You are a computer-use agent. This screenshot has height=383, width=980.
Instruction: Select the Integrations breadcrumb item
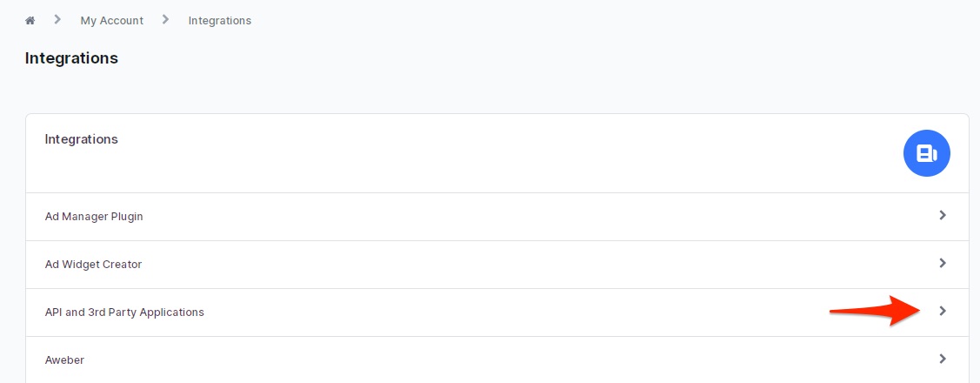click(220, 21)
